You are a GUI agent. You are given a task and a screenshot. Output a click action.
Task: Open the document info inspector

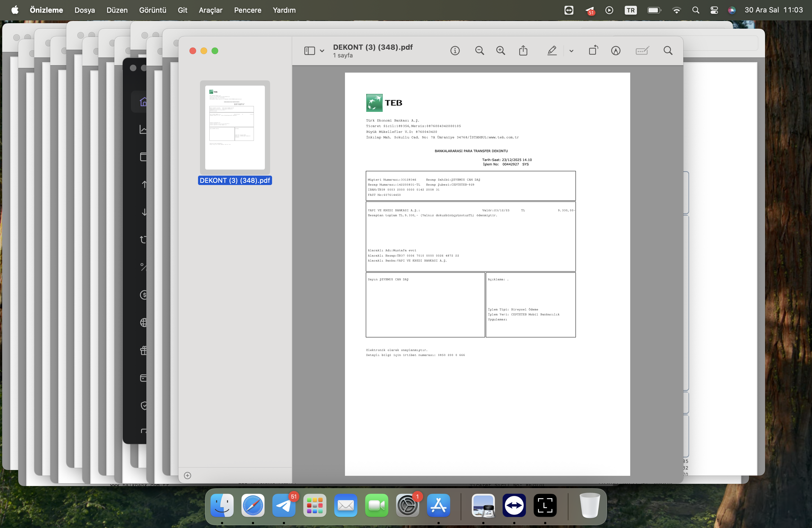click(455, 51)
